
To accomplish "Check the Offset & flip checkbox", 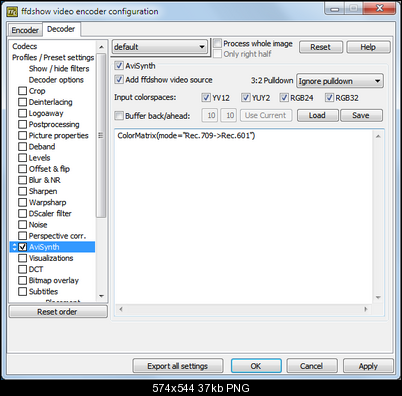I will (22, 169).
